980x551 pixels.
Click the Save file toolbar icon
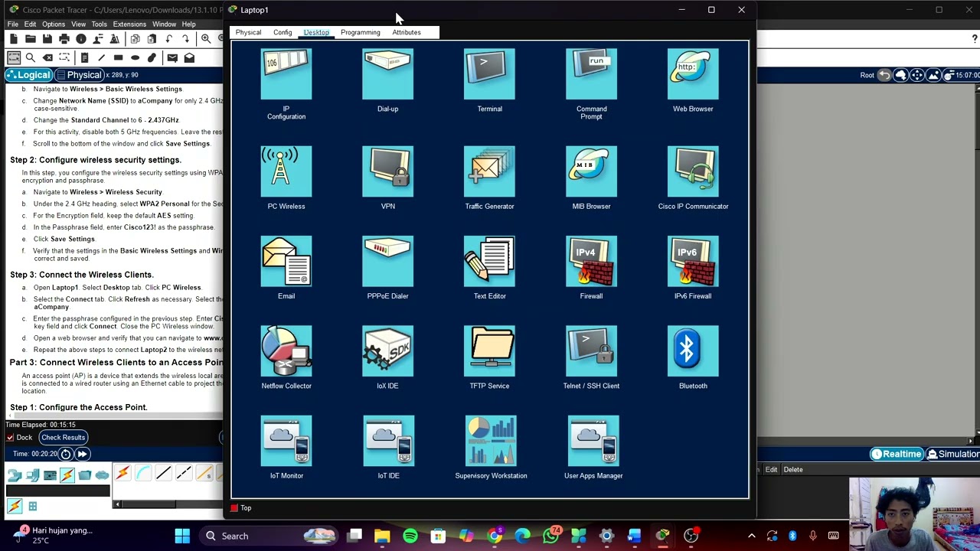(47, 39)
